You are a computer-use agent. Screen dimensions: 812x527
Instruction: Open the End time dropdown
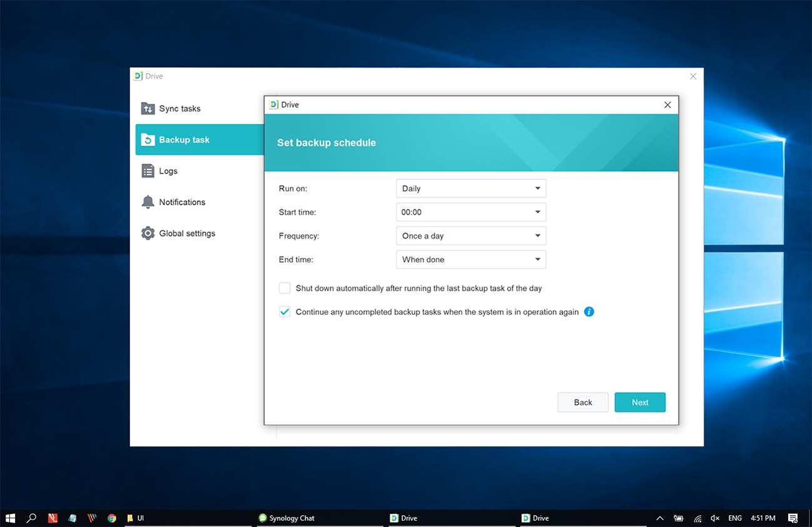[x=471, y=260]
